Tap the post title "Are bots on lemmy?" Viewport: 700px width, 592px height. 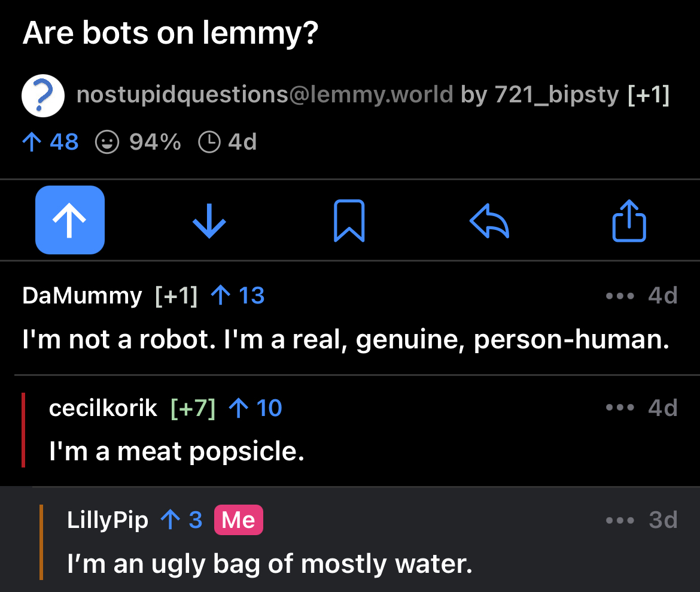(170, 35)
